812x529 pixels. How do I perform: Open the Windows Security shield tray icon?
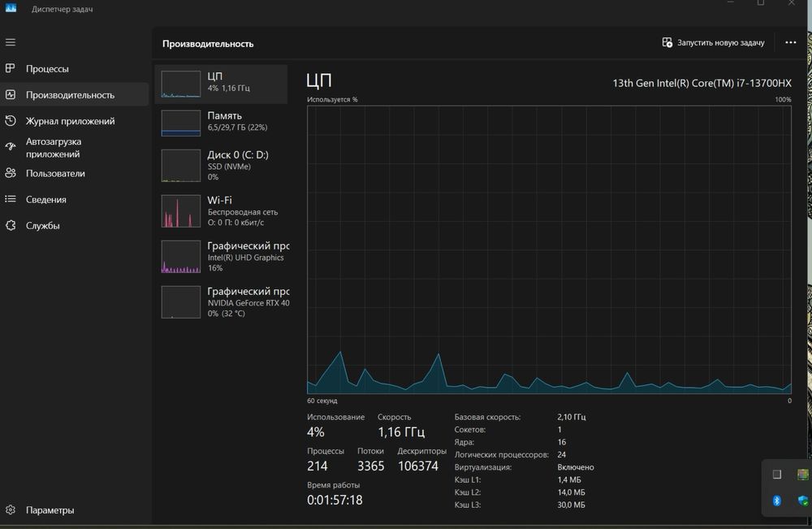tap(803, 501)
